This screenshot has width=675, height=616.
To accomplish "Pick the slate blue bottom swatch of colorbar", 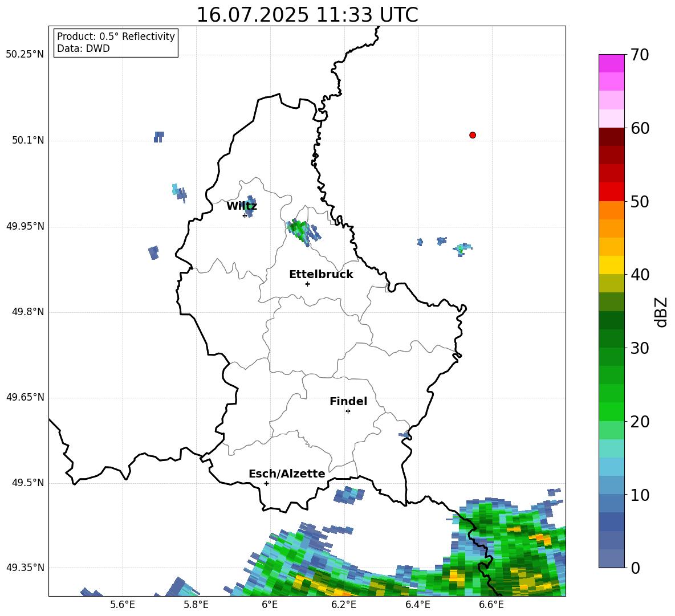I will tap(611, 559).
